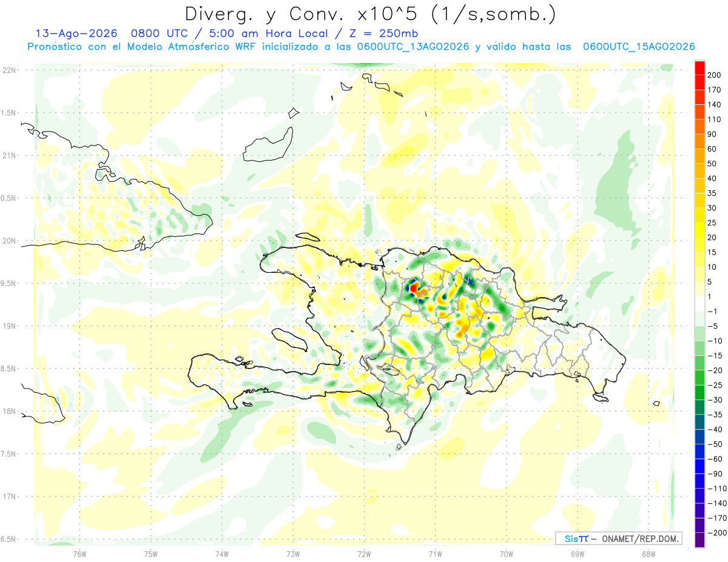Click the '-60' colorbar label
This screenshot has width=728, height=562.
(715, 459)
